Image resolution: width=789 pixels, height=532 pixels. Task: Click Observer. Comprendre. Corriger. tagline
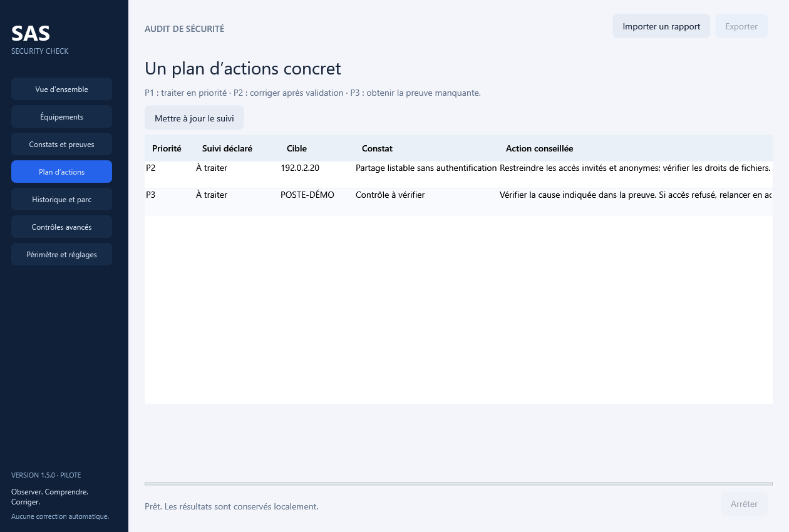tap(49, 497)
